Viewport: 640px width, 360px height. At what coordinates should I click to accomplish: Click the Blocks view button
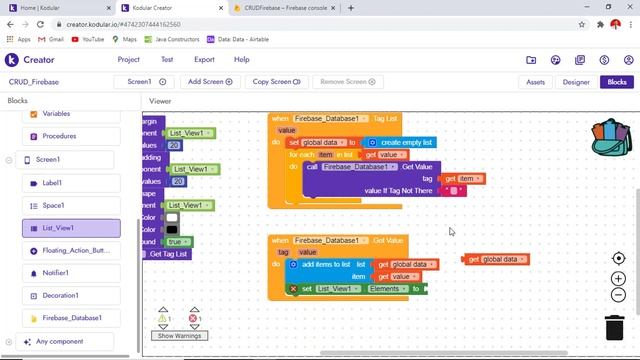tap(617, 82)
